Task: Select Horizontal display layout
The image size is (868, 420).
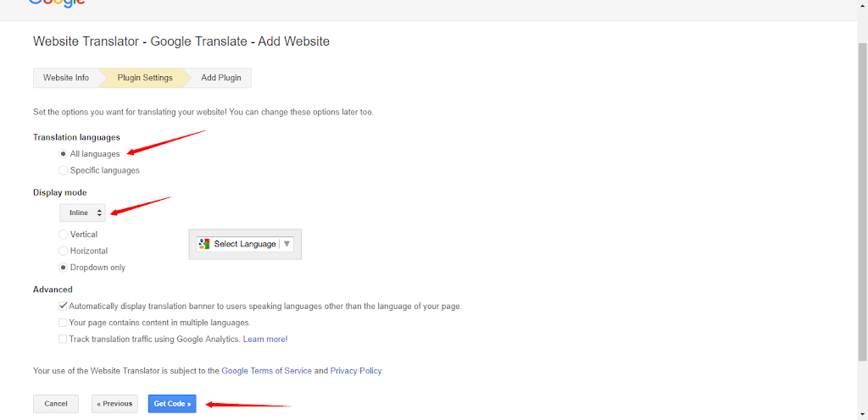Action: click(64, 251)
